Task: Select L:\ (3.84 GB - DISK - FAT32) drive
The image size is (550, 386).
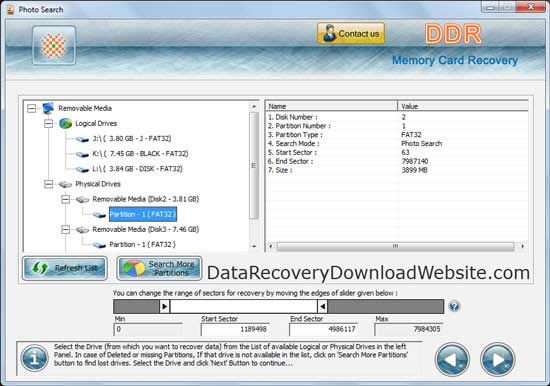Action: pyautogui.click(x=138, y=169)
